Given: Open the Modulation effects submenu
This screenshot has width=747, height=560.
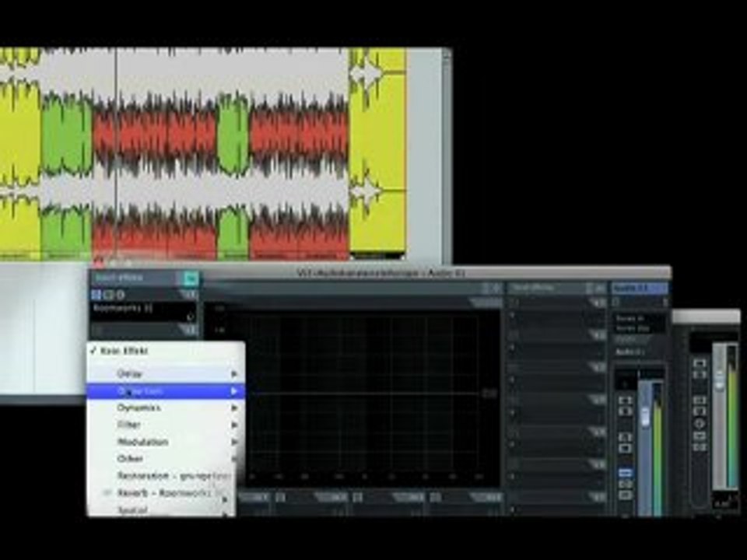Looking at the screenshot, I should click(x=165, y=442).
